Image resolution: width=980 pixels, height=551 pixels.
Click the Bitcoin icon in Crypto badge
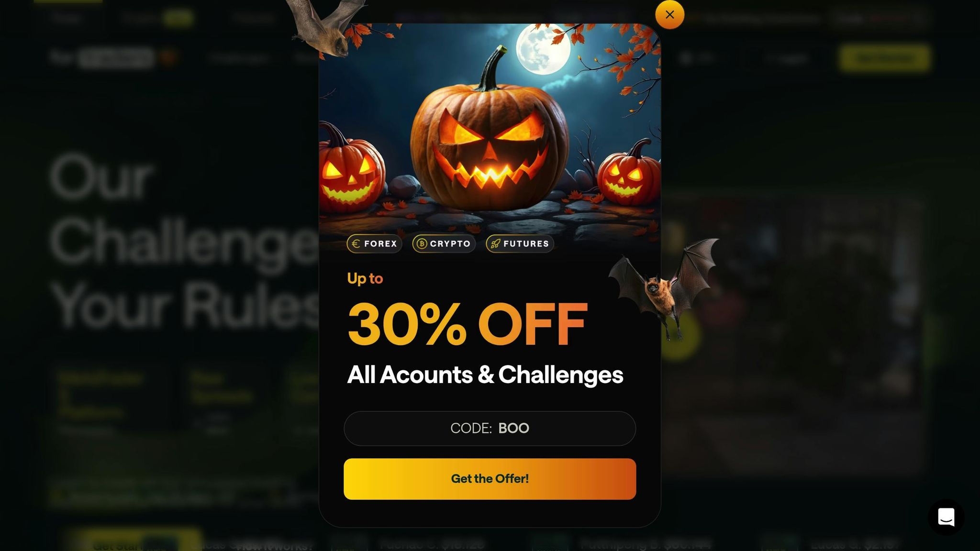[x=422, y=243]
